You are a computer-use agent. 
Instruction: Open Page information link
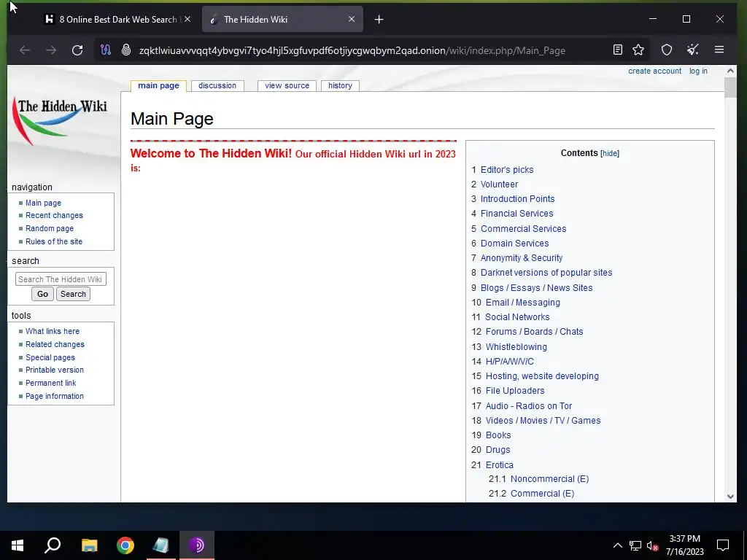click(x=54, y=396)
